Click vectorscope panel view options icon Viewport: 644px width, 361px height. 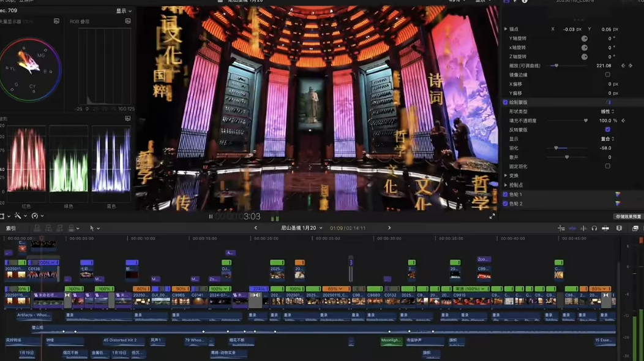click(56, 21)
